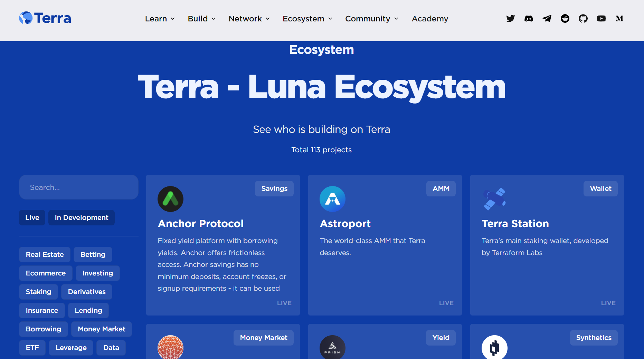
Task: Click LIVE status on Anchor Protocol card
Action: 284,303
